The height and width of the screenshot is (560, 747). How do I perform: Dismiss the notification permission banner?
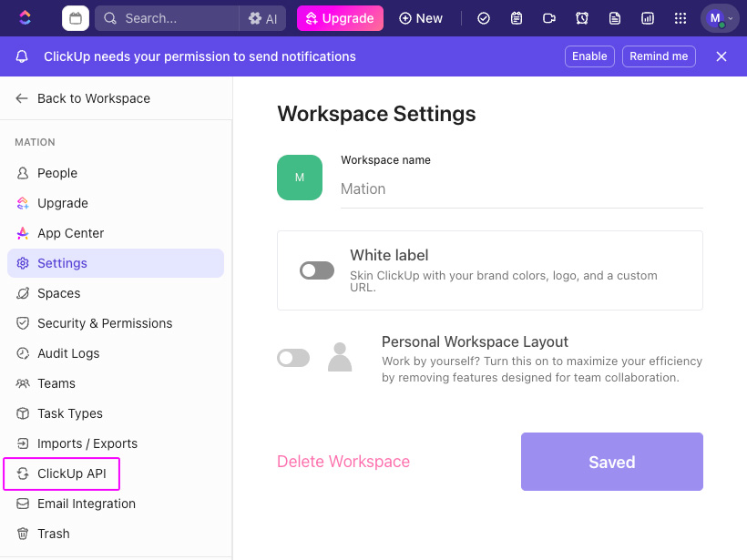(x=721, y=56)
